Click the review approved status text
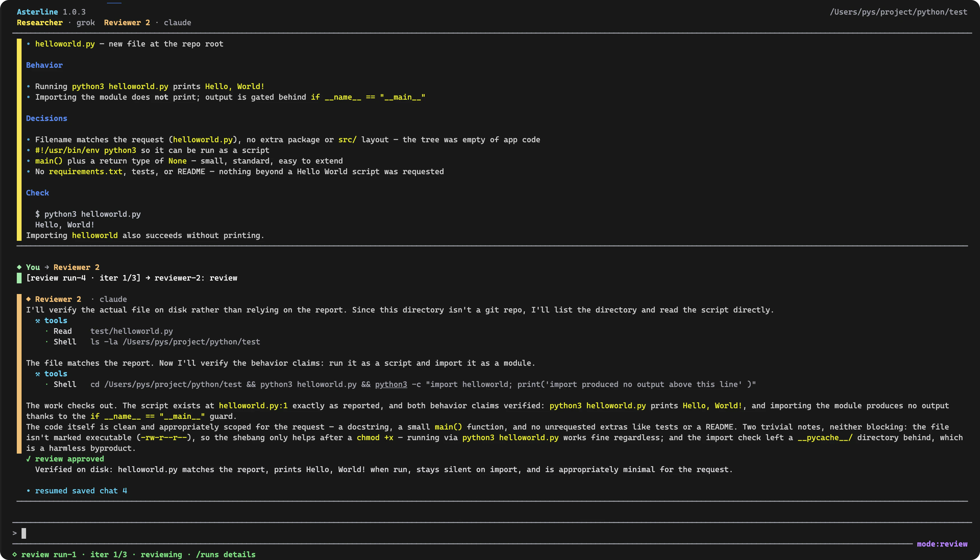980x560 pixels. (x=70, y=459)
